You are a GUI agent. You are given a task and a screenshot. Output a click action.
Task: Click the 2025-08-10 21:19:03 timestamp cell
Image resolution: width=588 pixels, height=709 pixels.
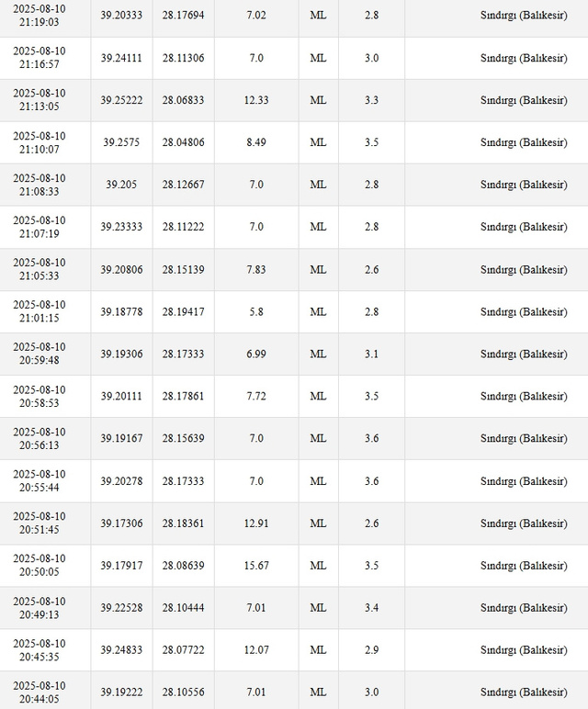pos(40,15)
